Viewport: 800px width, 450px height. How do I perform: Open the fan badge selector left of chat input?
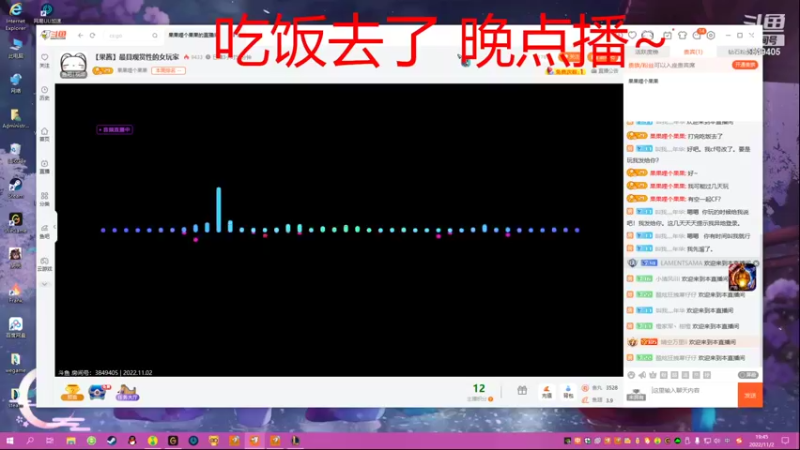pos(636,395)
